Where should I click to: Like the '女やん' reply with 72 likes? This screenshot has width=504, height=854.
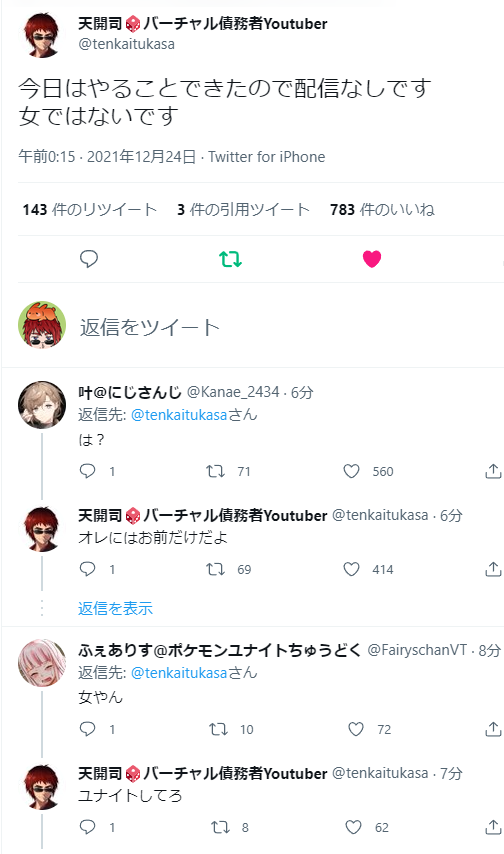356,729
